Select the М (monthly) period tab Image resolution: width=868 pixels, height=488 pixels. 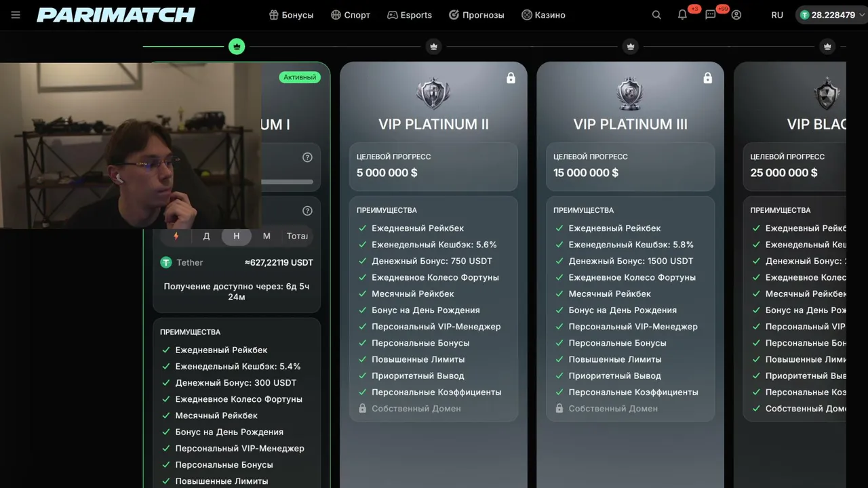[x=267, y=236]
